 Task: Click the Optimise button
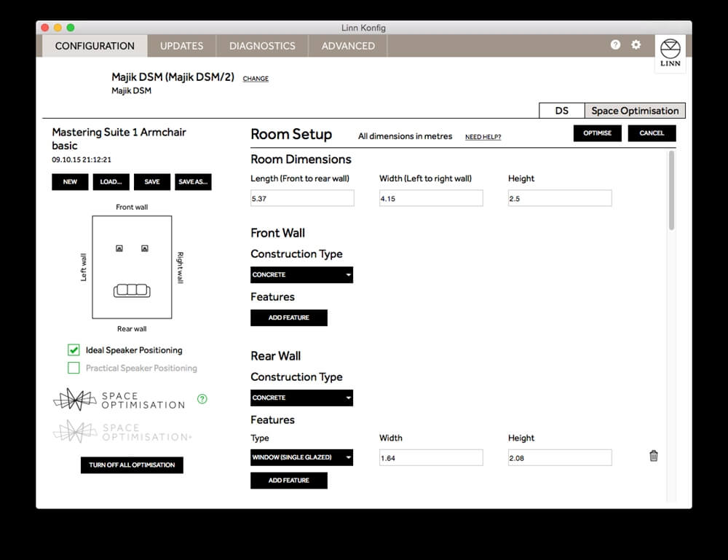coord(598,133)
